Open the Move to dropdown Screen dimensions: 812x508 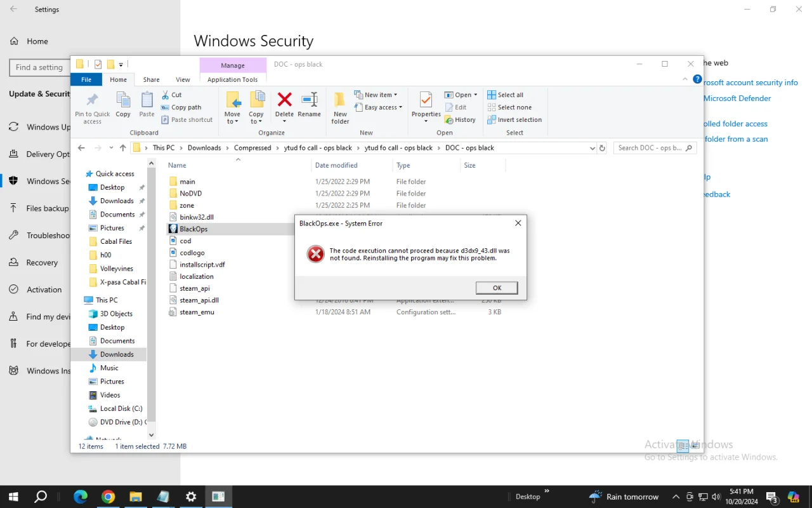232,108
